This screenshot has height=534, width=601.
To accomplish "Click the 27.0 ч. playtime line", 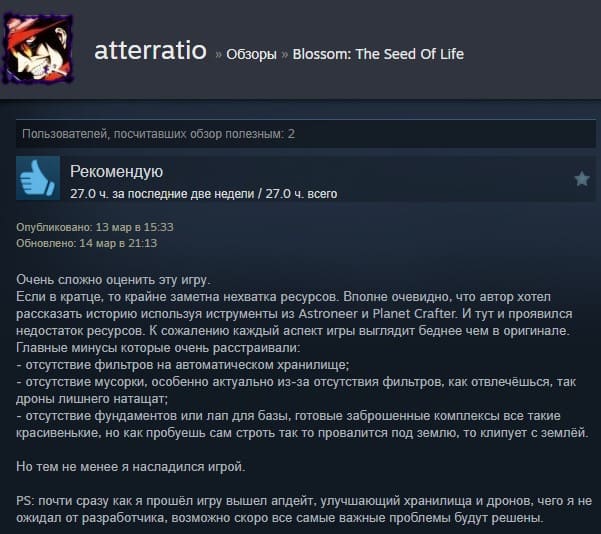I will pyautogui.click(x=204, y=194).
